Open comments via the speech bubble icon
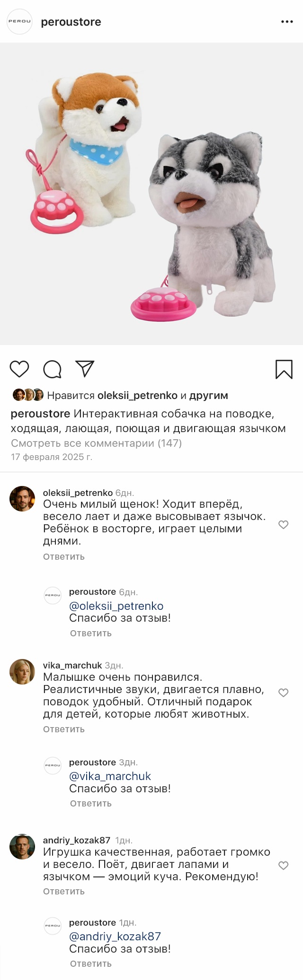The image size is (303, 980). pyautogui.click(x=52, y=369)
